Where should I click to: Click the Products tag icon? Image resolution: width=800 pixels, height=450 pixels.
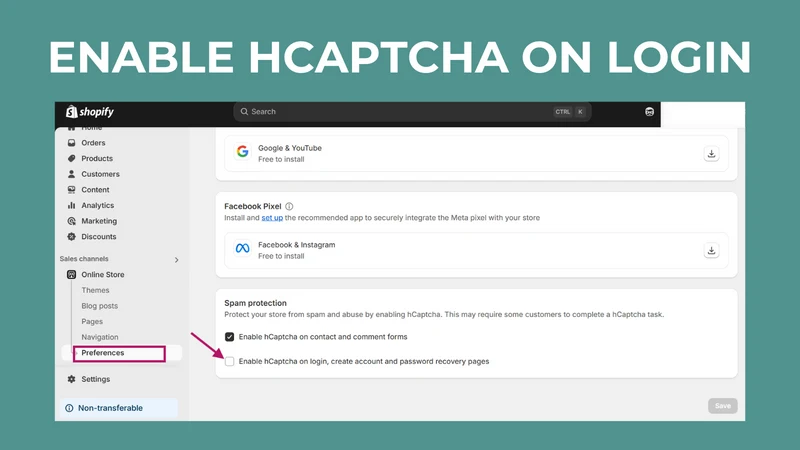pyautogui.click(x=71, y=158)
